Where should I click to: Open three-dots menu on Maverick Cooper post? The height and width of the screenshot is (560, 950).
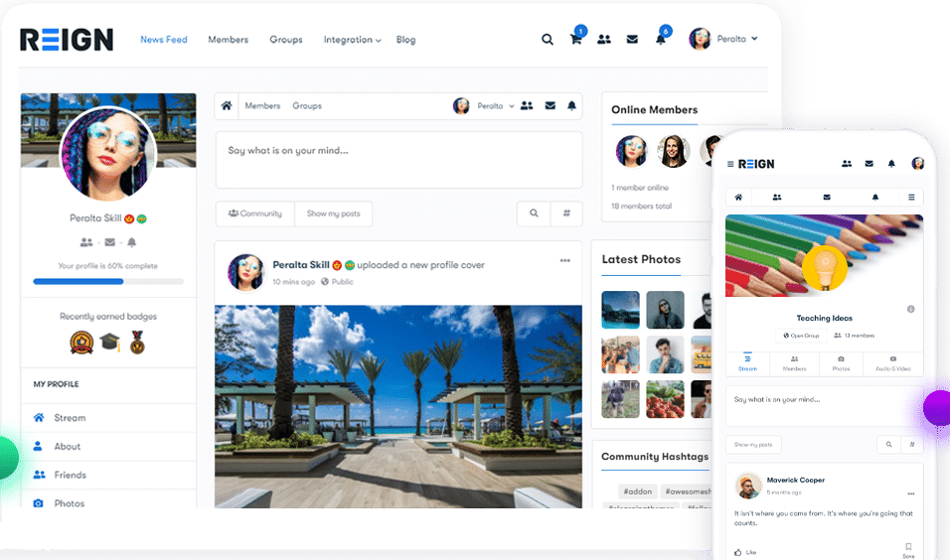click(x=910, y=494)
